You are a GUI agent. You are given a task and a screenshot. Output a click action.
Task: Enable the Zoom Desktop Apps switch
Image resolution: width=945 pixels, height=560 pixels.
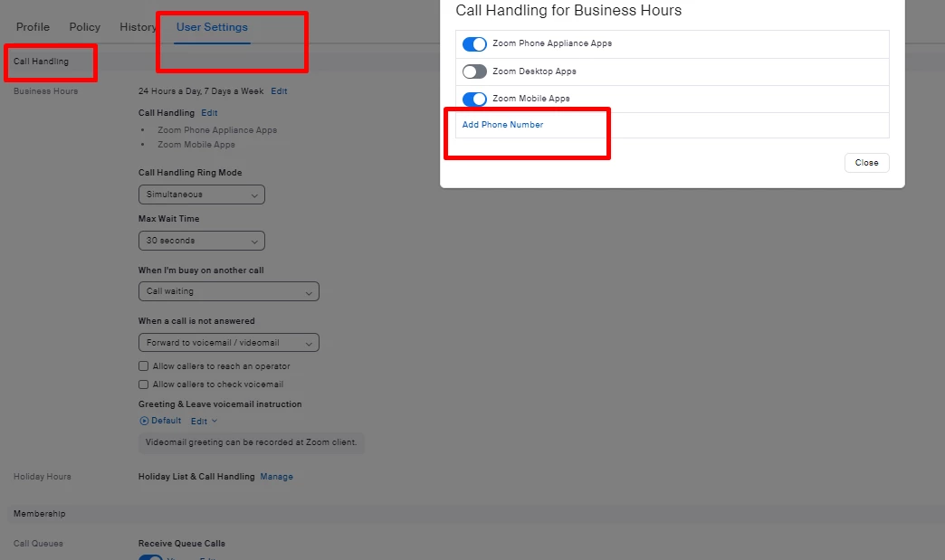474,71
